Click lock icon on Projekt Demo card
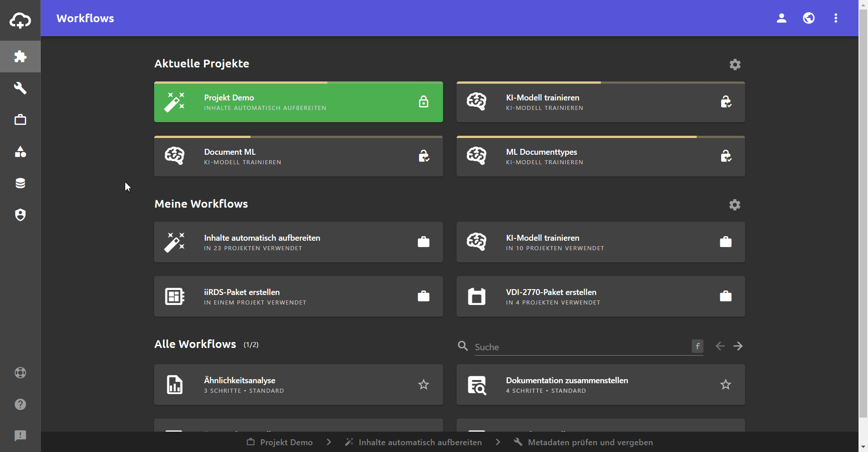The image size is (868, 452). click(424, 102)
